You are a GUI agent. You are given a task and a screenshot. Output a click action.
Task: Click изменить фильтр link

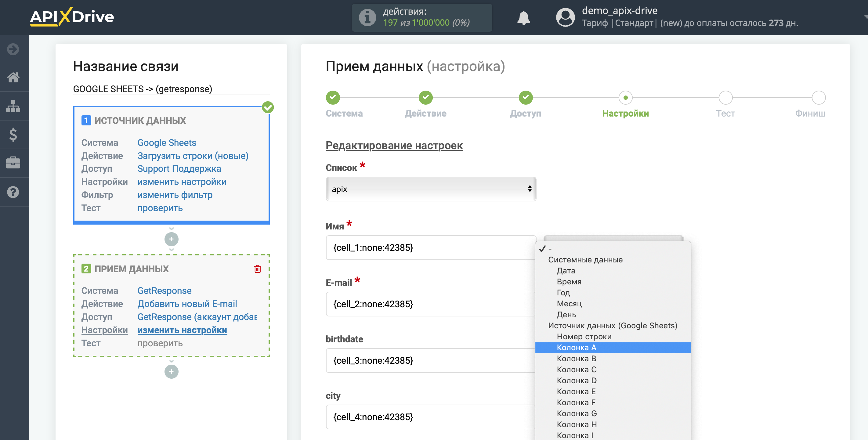(175, 195)
